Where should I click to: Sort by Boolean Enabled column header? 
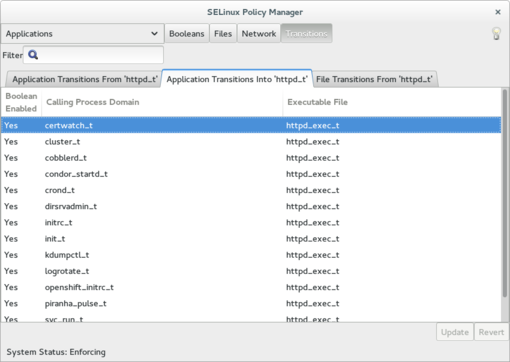click(21, 102)
